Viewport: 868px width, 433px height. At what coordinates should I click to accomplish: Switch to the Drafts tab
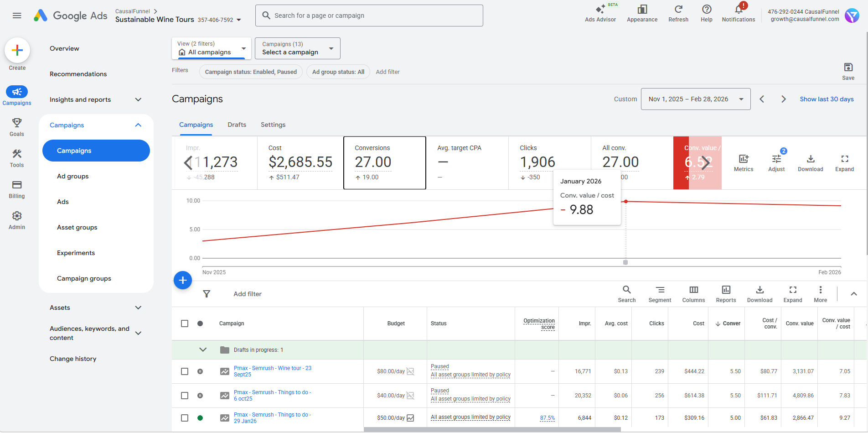tap(237, 125)
